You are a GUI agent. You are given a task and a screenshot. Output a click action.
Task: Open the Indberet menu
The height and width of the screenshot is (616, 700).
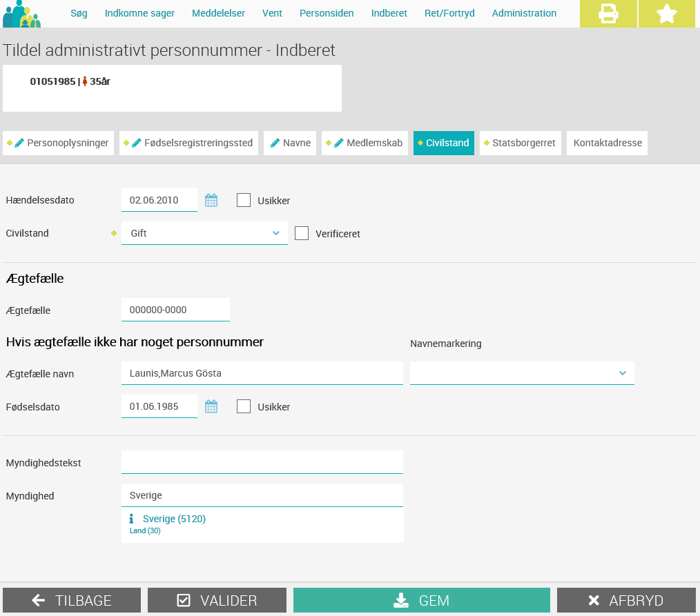[389, 13]
